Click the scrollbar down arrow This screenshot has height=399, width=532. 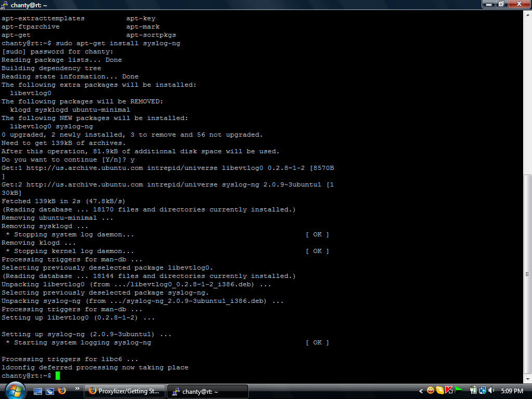[528, 379]
